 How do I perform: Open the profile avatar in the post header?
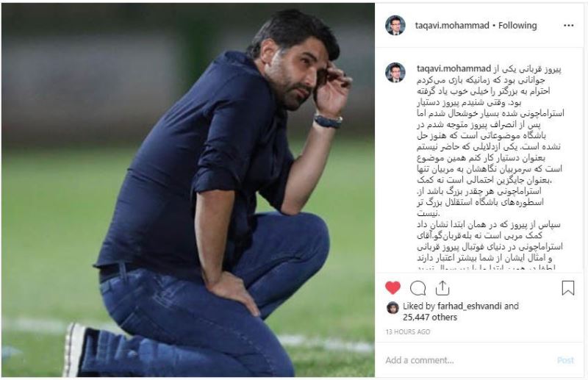click(395, 26)
